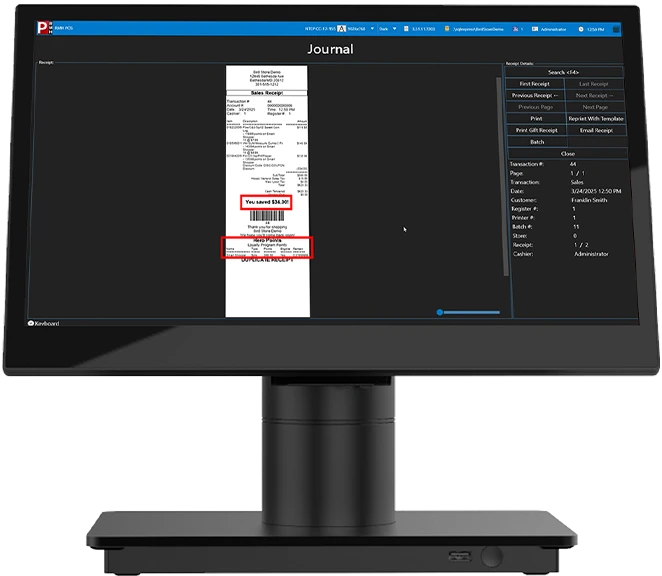Close the Journal receipt details
This screenshot has width=662, height=576.
(567, 153)
